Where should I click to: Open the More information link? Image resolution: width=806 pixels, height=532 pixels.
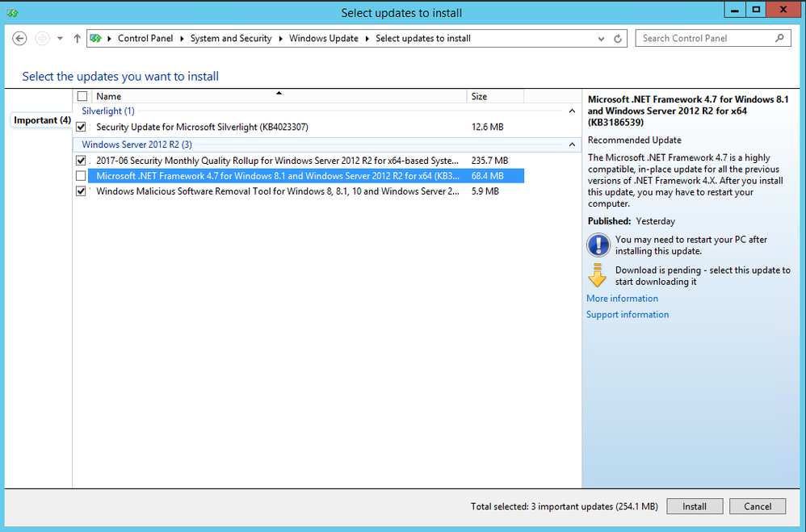click(622, 298)
